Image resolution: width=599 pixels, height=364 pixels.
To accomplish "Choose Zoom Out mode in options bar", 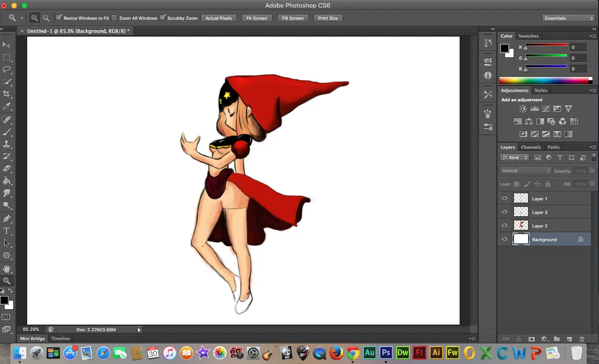I will click(46, 18).
